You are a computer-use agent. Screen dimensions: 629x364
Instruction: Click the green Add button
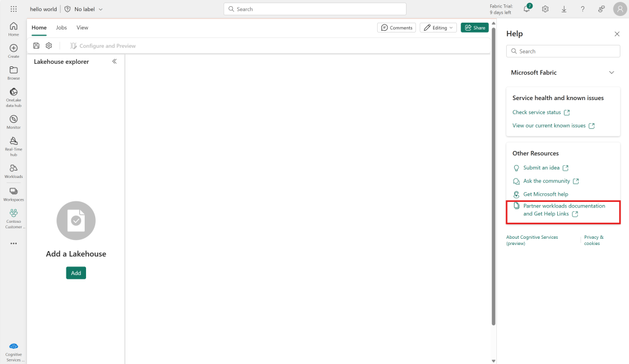(76, 273)
